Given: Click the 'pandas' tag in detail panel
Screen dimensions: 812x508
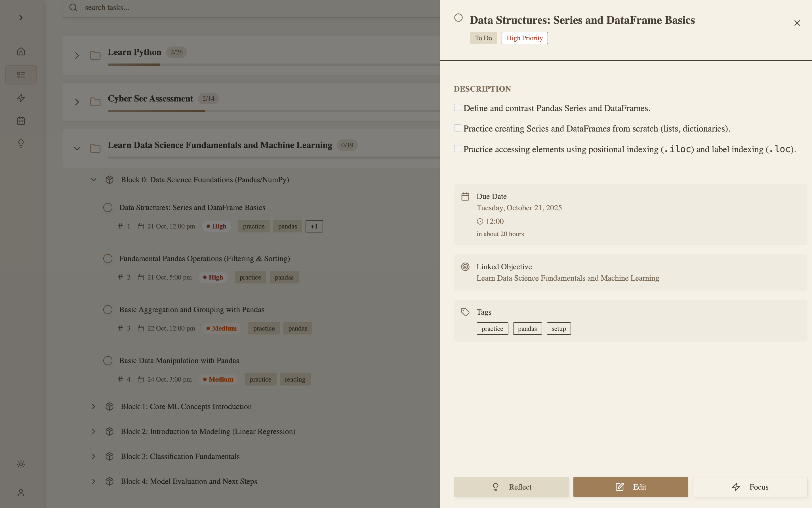Looking at the screenshot, I should pos(527,329).
